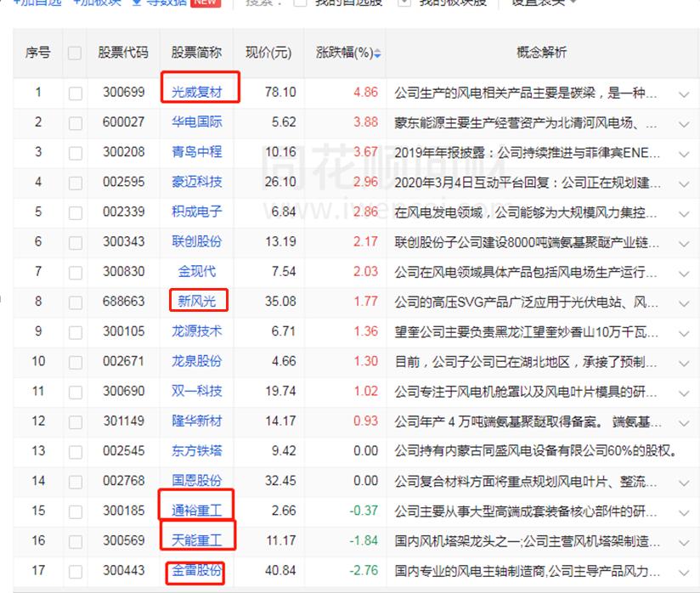Go to the 通裕重工 stock link
This screenshot has width=700, height=593.
196,511
